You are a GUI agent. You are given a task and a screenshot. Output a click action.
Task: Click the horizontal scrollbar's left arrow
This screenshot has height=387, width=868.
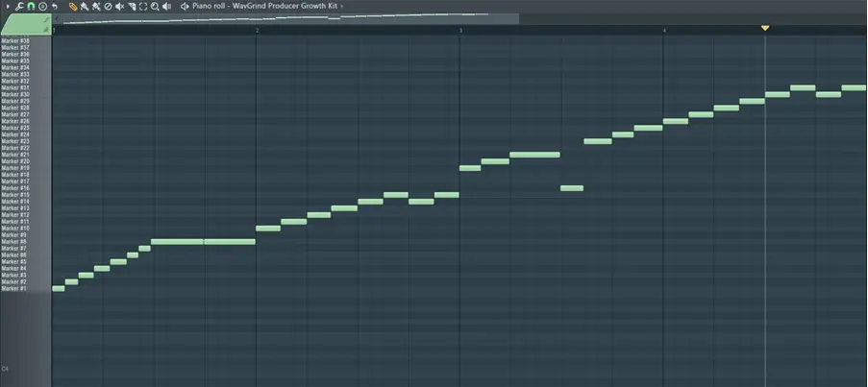(57, 19)
